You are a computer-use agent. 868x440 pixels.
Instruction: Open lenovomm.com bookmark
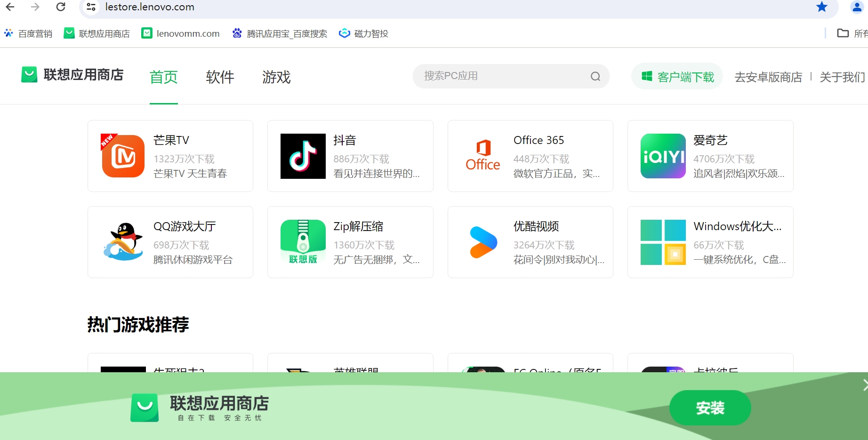coord(181,33)
